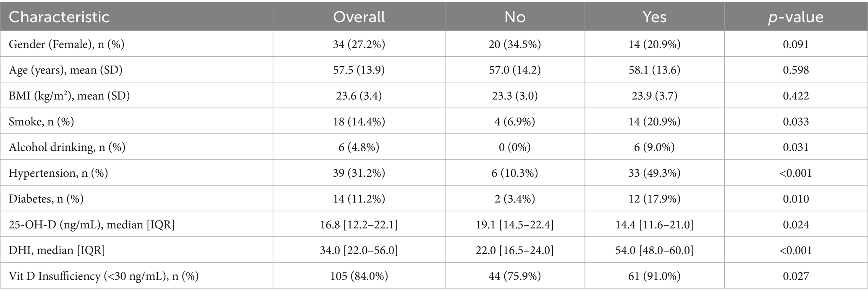
Task: Select the Alcohol drinking row label
Action: 67,147
